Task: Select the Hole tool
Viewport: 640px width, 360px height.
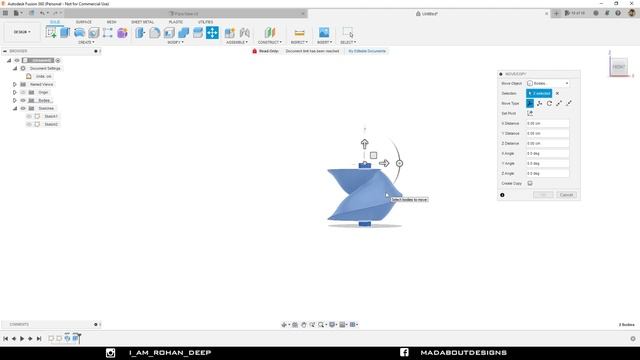Action: 93,33
